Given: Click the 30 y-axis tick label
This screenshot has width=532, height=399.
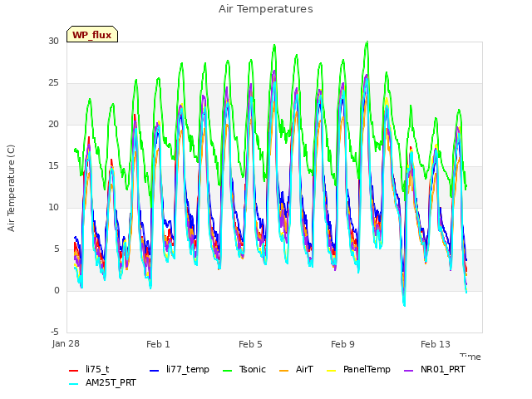Looking at the screenshot, I should click(53, 41).
